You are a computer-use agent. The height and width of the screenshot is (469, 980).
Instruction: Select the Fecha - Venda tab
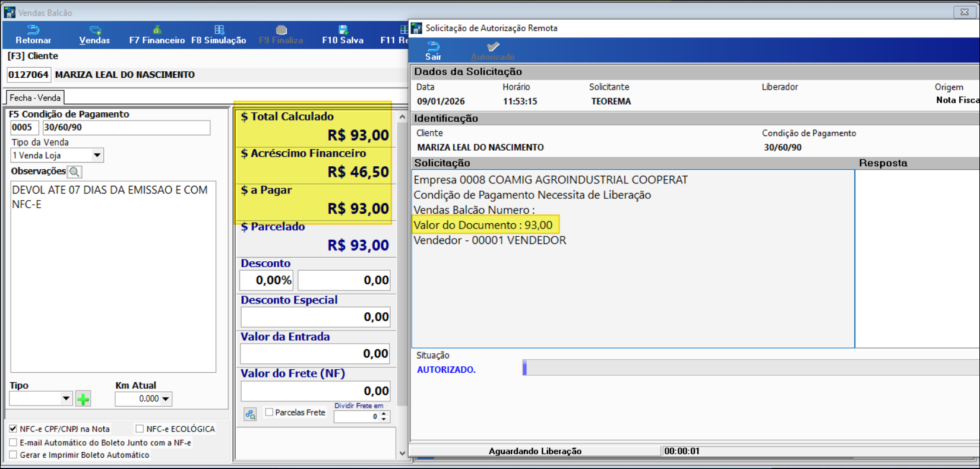(x=35, y=98)
